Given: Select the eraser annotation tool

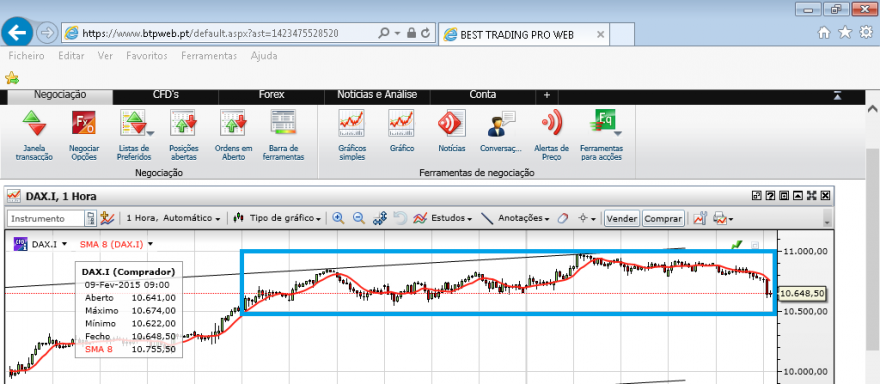Looking at the screenshot, I should click(563, 218).
